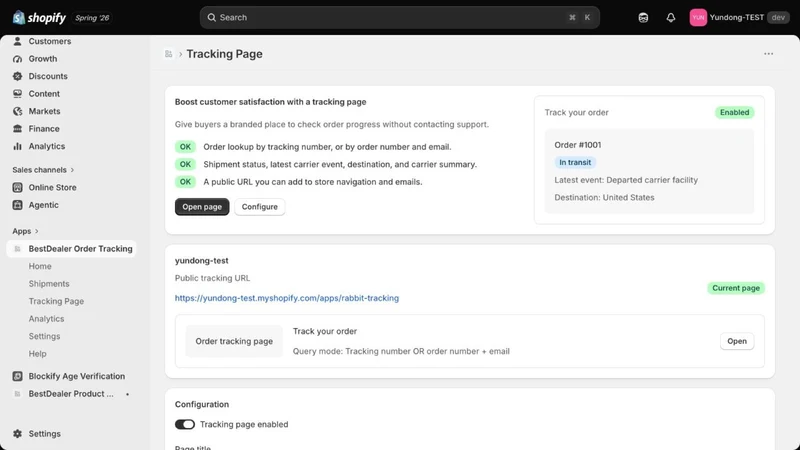
Task: Click the In transit status badge
Action: click(575, 162)
